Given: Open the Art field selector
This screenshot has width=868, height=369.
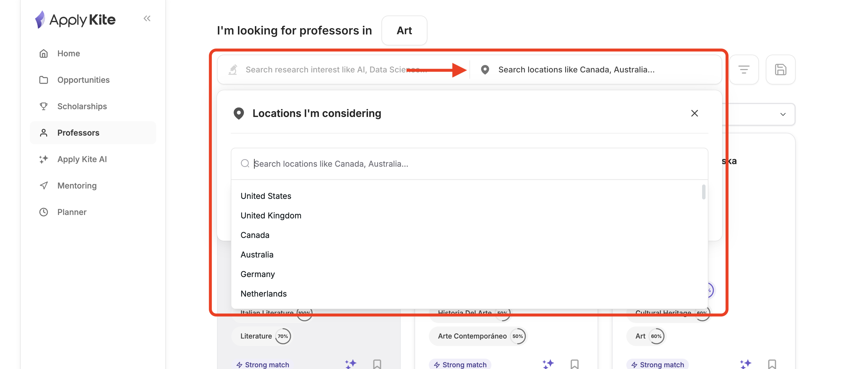Looking at the screenshot, I should (x=404, y=30).
